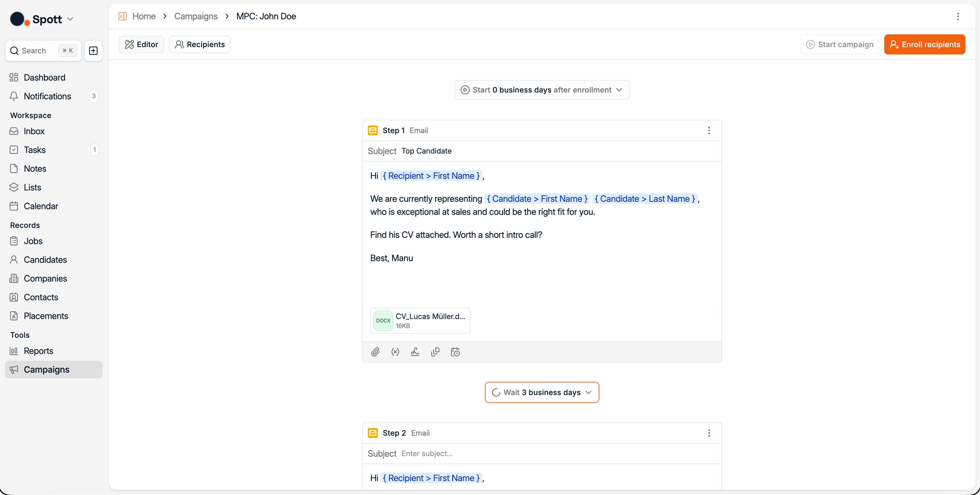Collapse sidebar using the orange panel icon
Image resolution: width=980 pixels, height=495 pixels.
click(122, 16)
